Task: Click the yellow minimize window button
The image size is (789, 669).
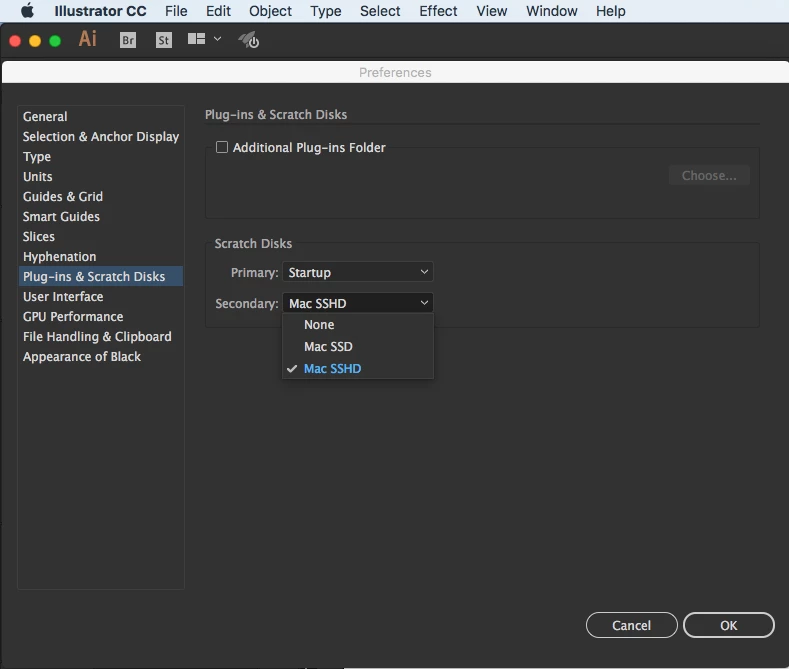Action: tap(35, 41)
